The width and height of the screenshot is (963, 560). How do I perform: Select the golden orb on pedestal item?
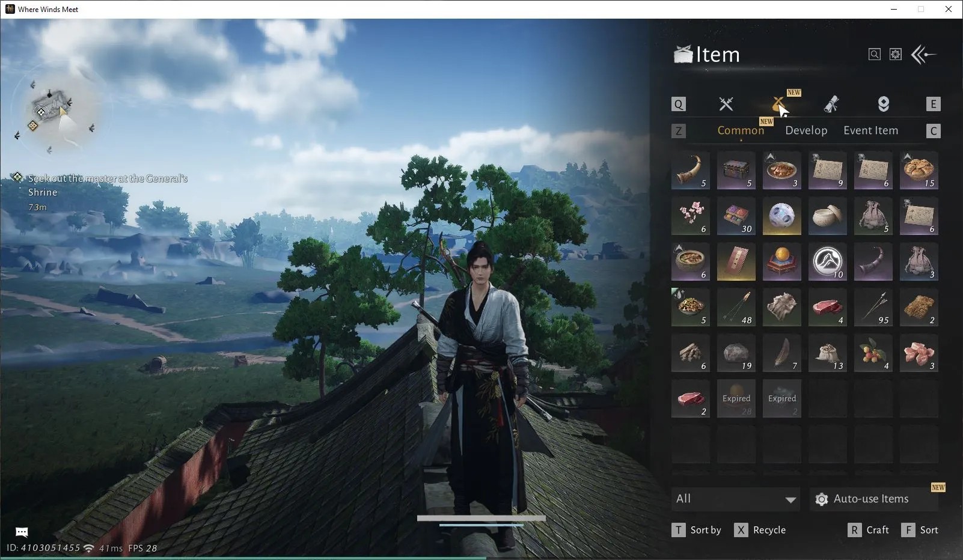coord(782,261)
